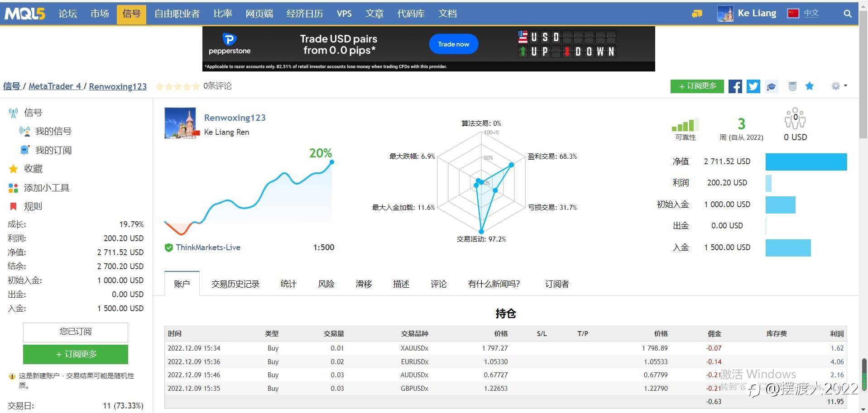Click the new account warning icon
This screenshot has height=413, width=868.
[12, 376]
